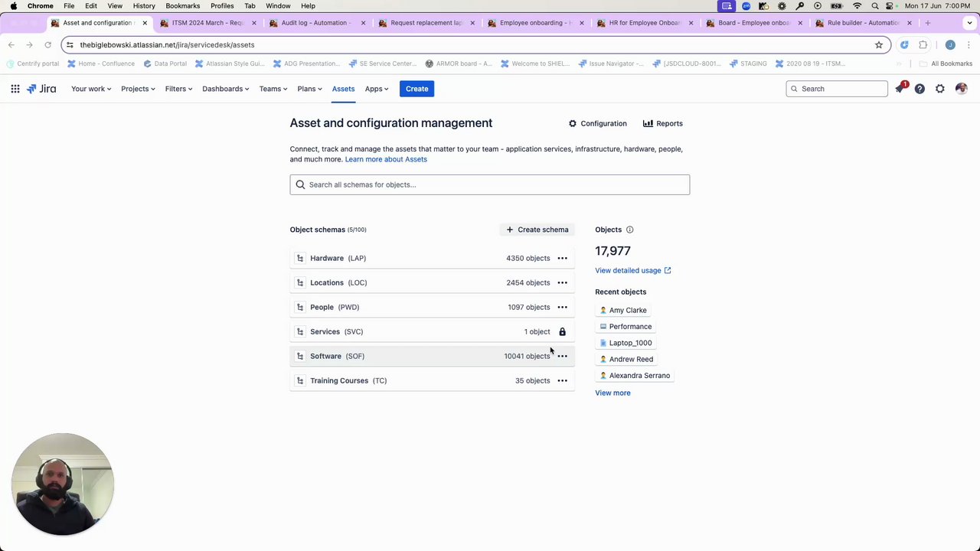Viewport: 980px width, 551px height.
Task: Click the Jira logo
Action: pyautogui.click(x=41, y=89)
